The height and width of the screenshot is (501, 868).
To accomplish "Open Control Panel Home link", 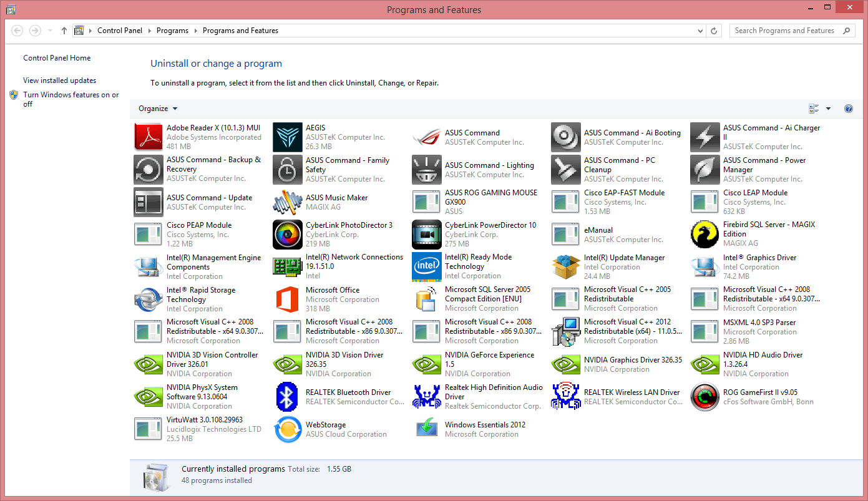I will (57, 58).
